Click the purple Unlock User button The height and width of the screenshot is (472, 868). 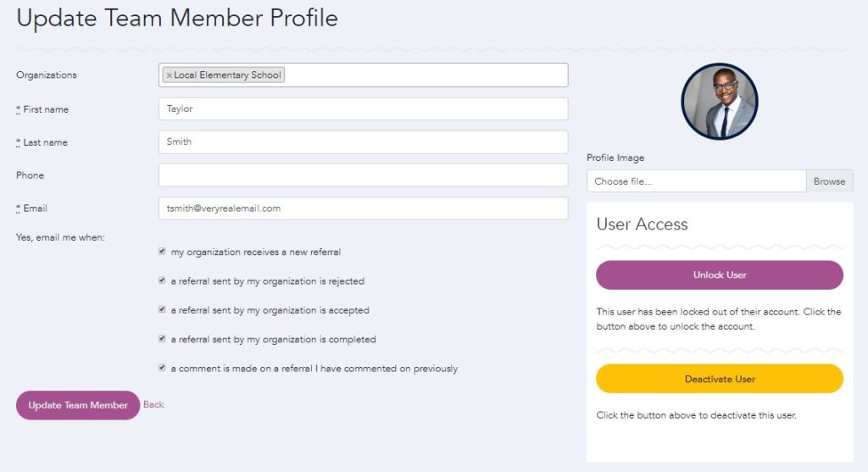(x=719, y=275)
